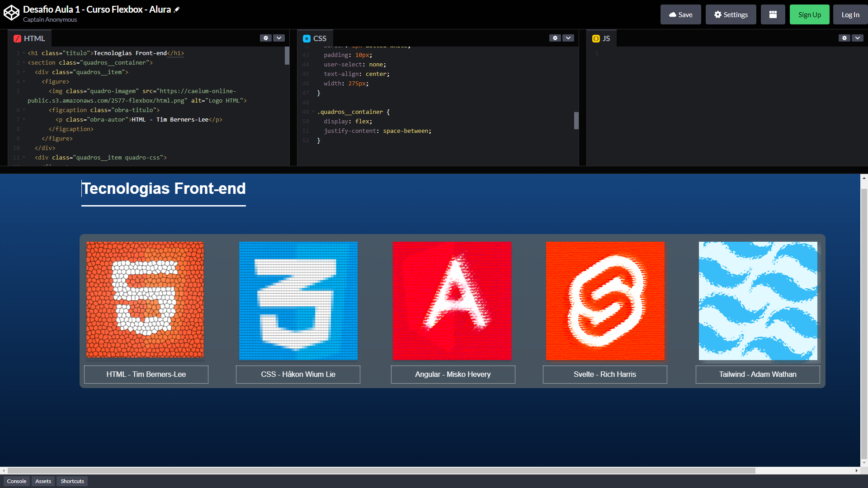Viewport: 868px width, 488px height.
Task: Edit pen title with pencil icon
Action: (x=177, y=9)
